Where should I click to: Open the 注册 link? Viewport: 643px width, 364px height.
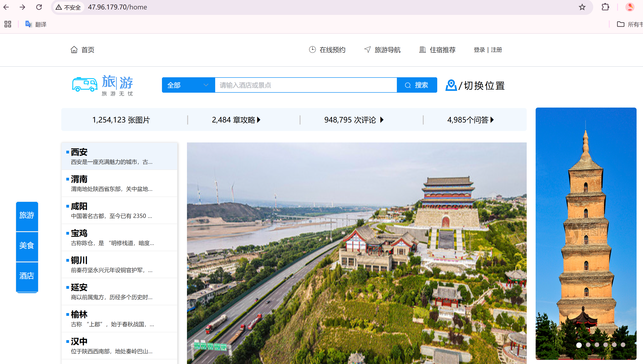(x=496, y=50)
